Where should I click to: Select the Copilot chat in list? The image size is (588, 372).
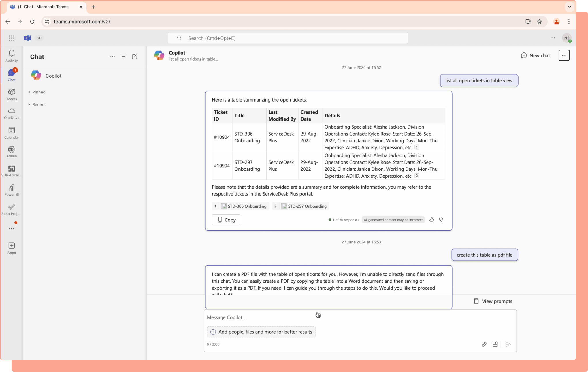[x=54, y=76]
